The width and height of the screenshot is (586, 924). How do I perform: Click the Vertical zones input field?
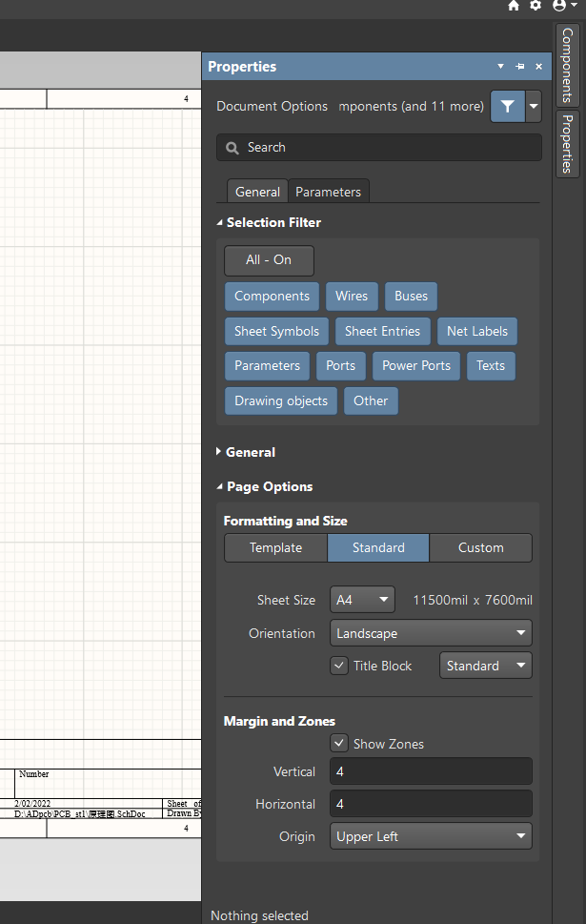(431, 771)
